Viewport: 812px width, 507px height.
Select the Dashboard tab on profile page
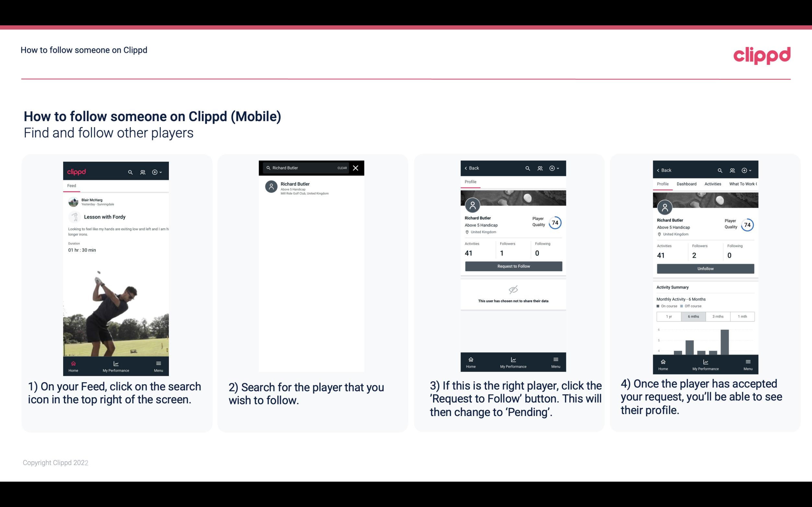point(687,184)
